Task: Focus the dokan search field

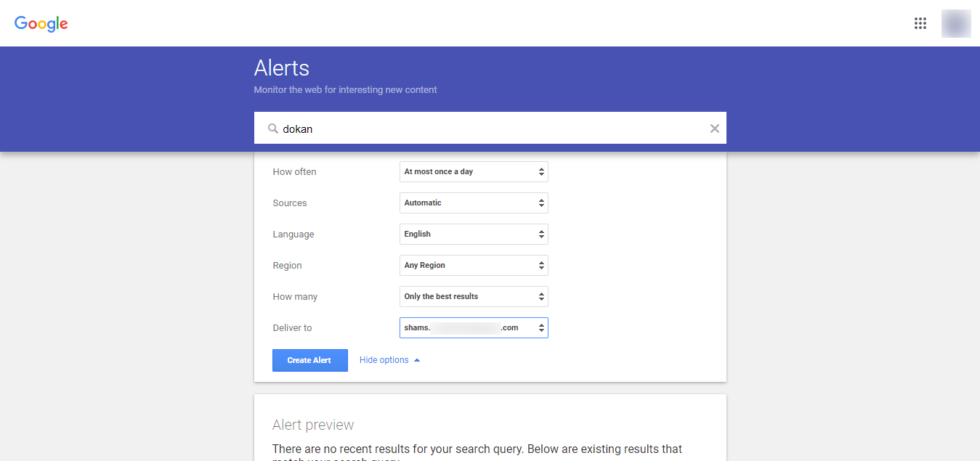Action: [x=490, y=128]
